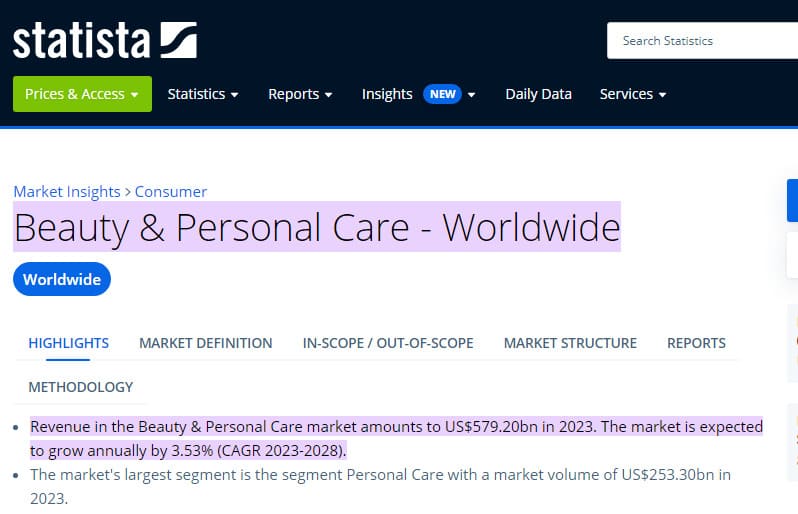Screen dimensions: 798x514
Task: Click into the Search Statistics field
Action: [x=702, y=41]
